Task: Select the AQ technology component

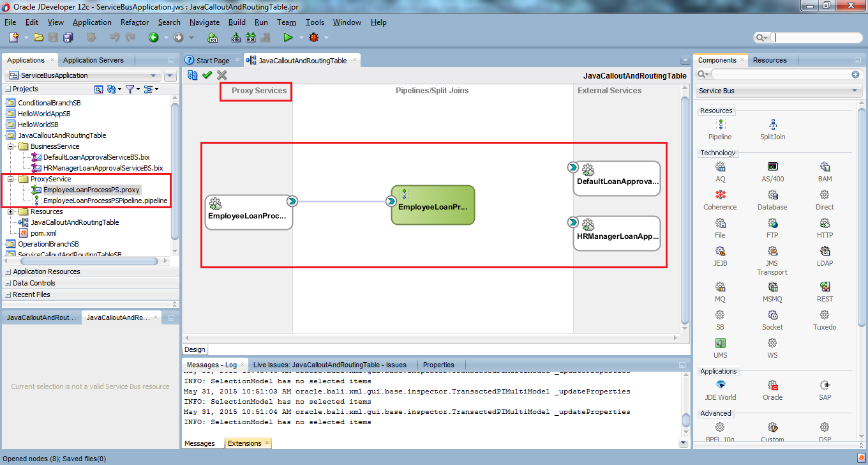Action: point(720,172)
